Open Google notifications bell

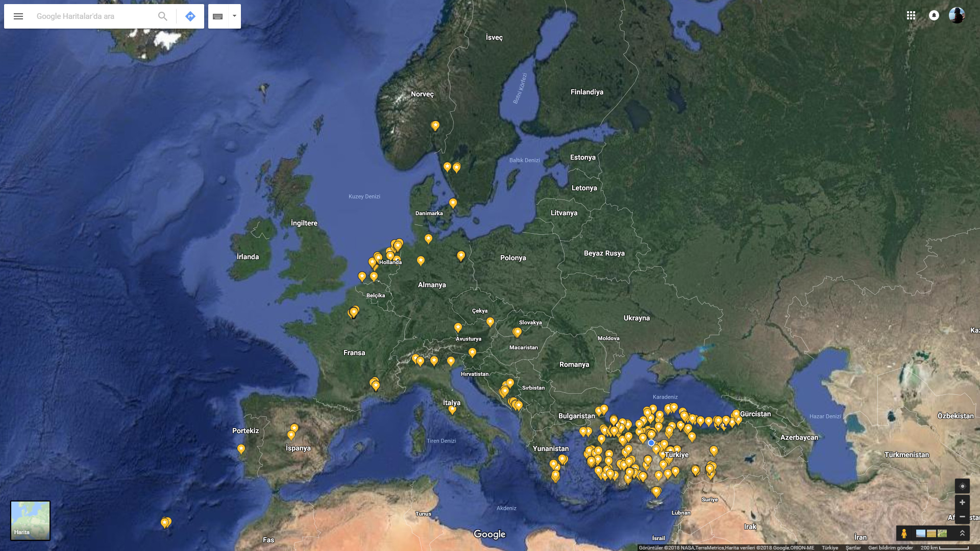tap(934, 15)
